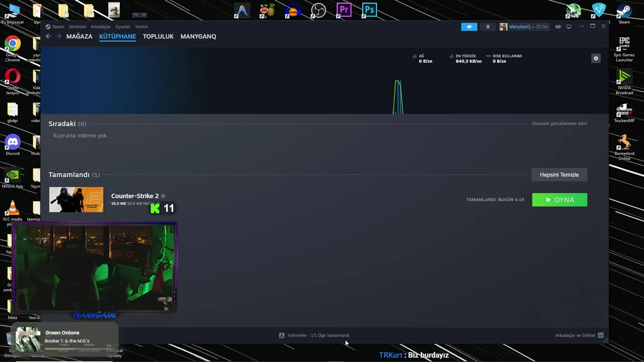
Task: Open the MANYGANQ profile tab
Action: point(198,36)
